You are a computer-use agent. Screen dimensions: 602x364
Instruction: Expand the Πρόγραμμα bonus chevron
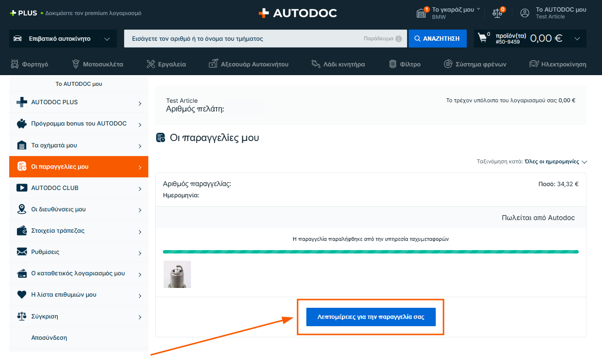pyautogui.click(x=140, y=125)
